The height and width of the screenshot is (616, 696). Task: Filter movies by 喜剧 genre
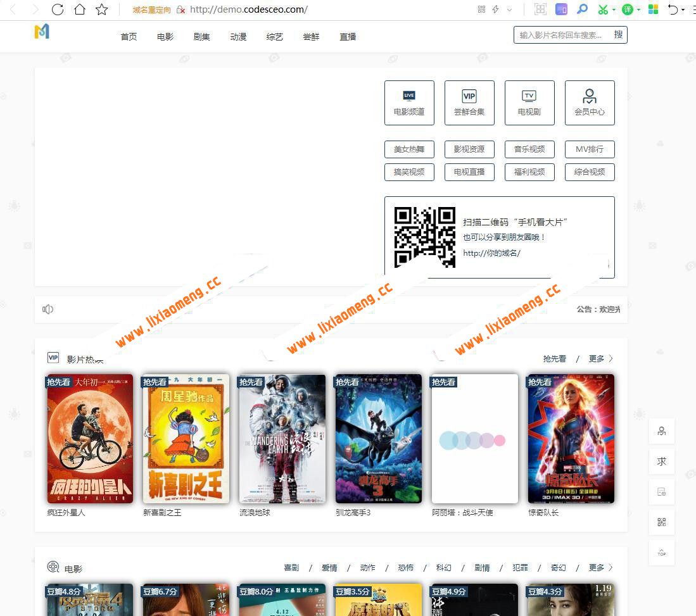291,568
